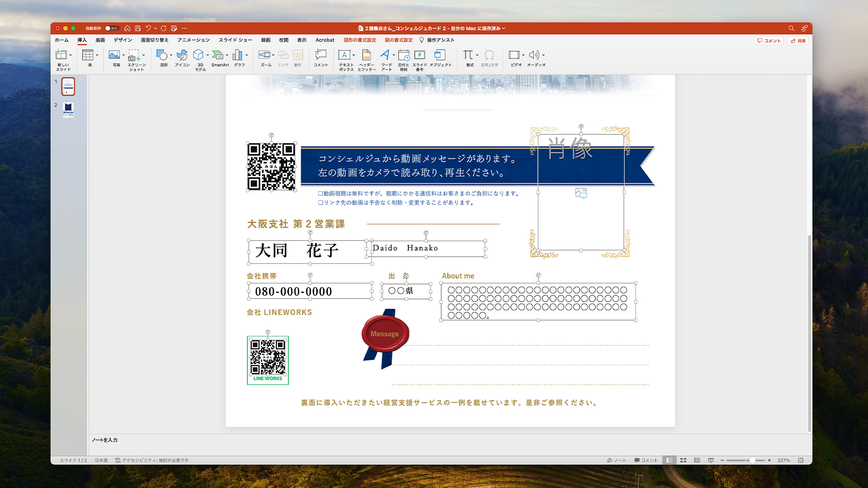Toggle the 自動保存 autosave switch
Image resolution: width=868 pixels, height=488 pixels.
(112, 28)
